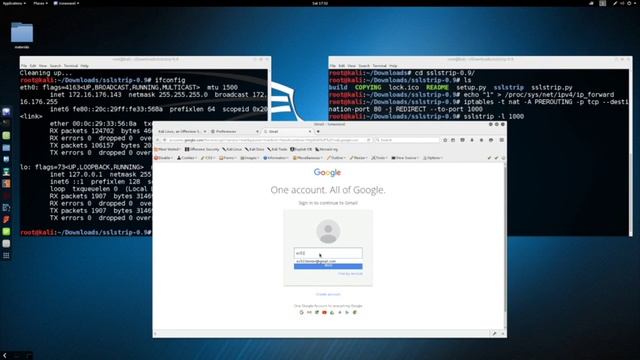
Task: Open the Kali Docs bookmark
Action: 254,149
